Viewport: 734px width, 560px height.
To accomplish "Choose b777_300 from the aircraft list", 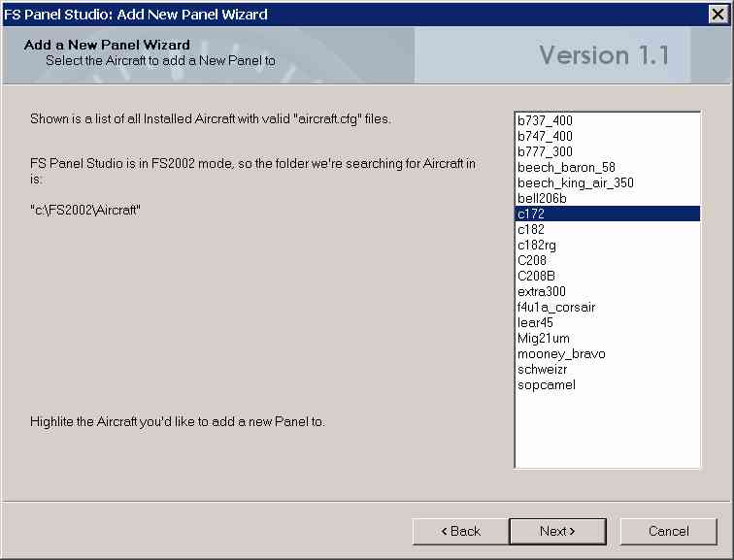I will pyautogui.click(x=607, y=151).
